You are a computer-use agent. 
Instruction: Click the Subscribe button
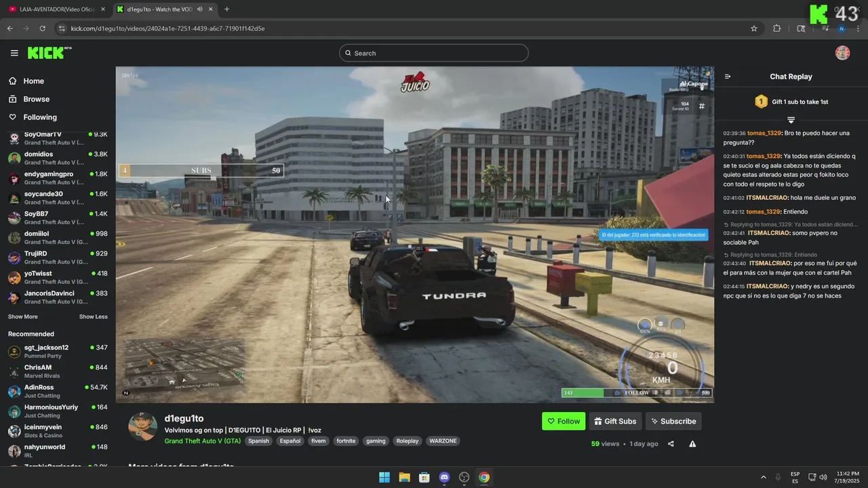tap(673, 421)
